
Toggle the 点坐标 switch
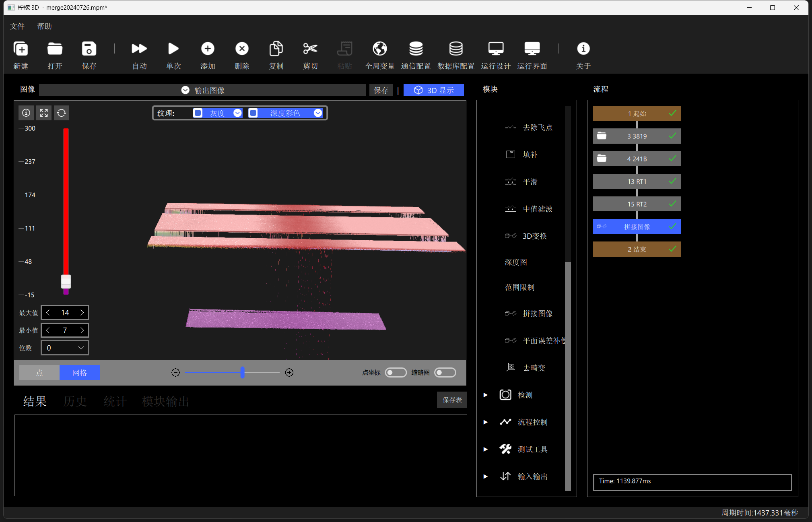[396, 372]
